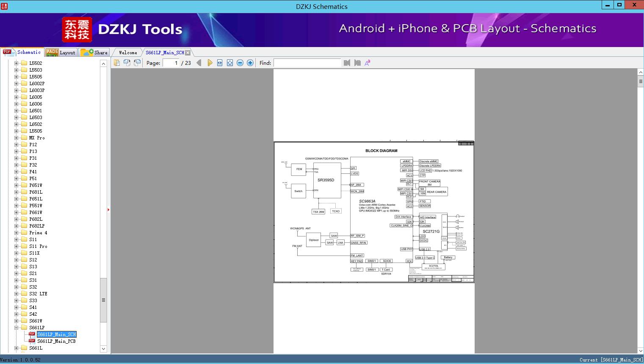Fit the whole page in view
This screenshot has width=644, height=364.
click(x=230, y=63)
